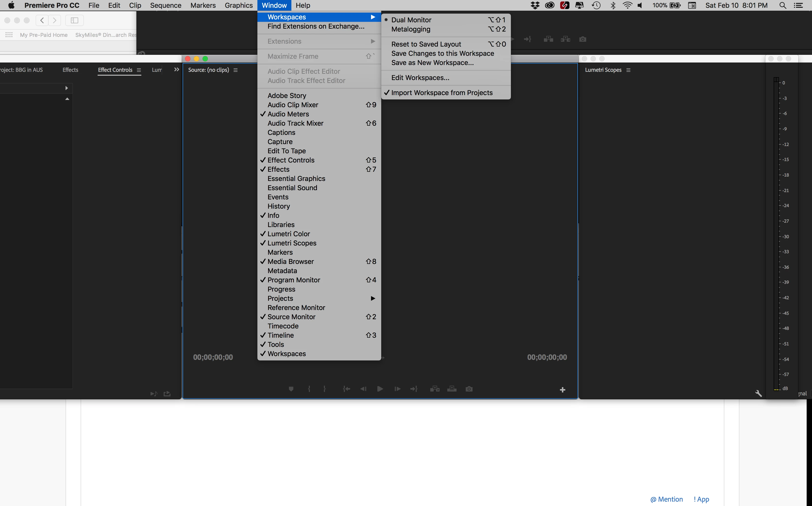
Task: Click the Export Frame camera icon
Action: tap(469, 389)
